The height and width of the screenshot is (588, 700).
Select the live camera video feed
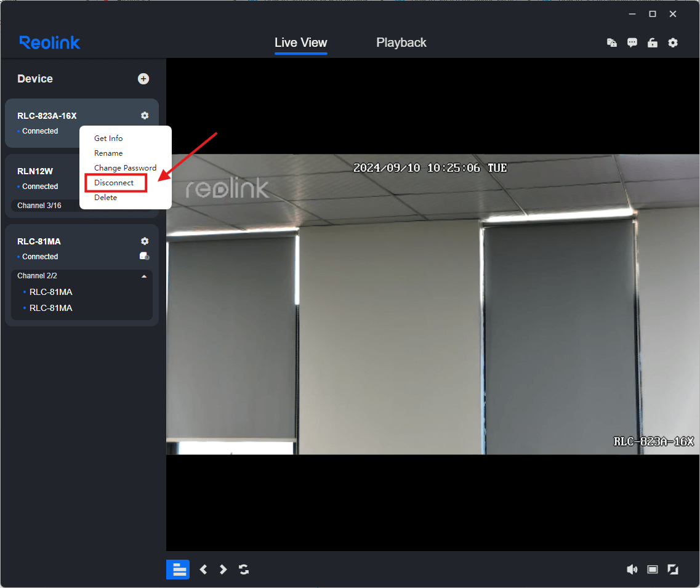[433, 305]
